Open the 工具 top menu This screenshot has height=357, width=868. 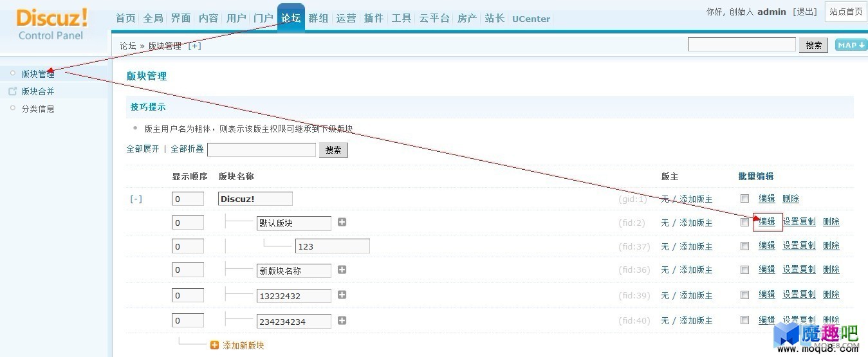click(402, 18)
